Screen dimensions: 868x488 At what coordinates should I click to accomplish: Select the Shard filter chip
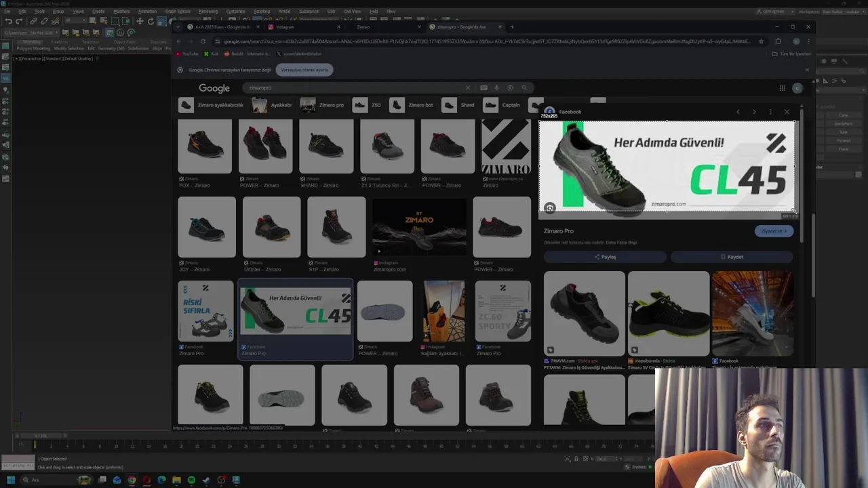[459, 105]
